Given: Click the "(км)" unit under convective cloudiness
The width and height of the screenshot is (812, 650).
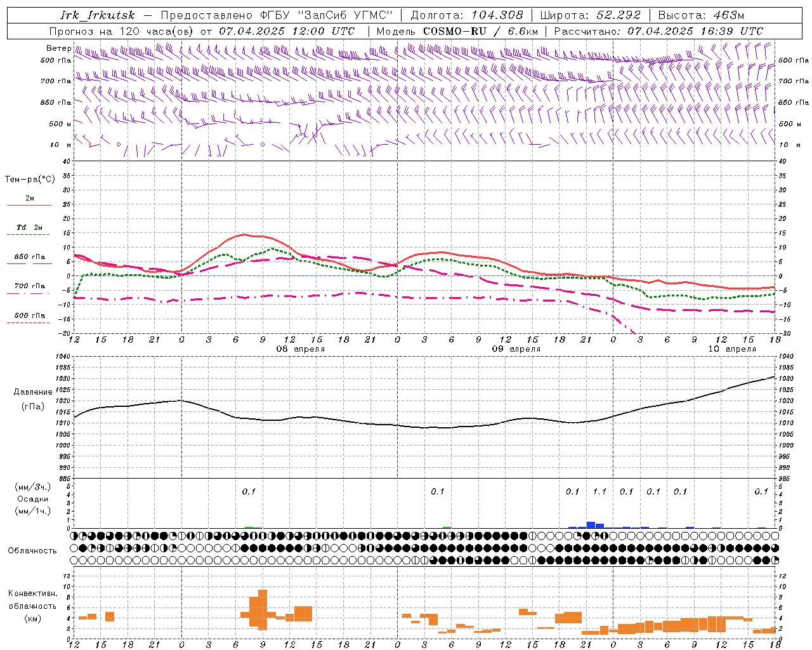Looking at the screenshot, I should point(33,618).
